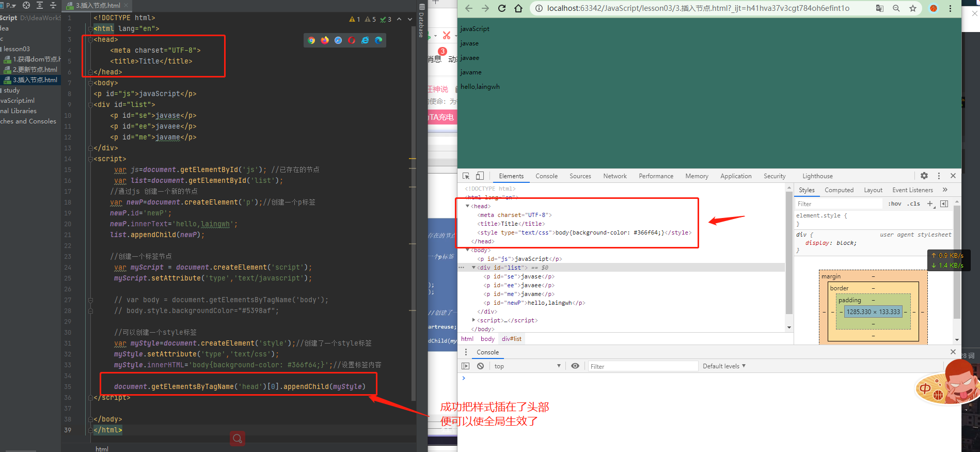
Task: Open the Project view dropdown in IDE
Action: 10,5
